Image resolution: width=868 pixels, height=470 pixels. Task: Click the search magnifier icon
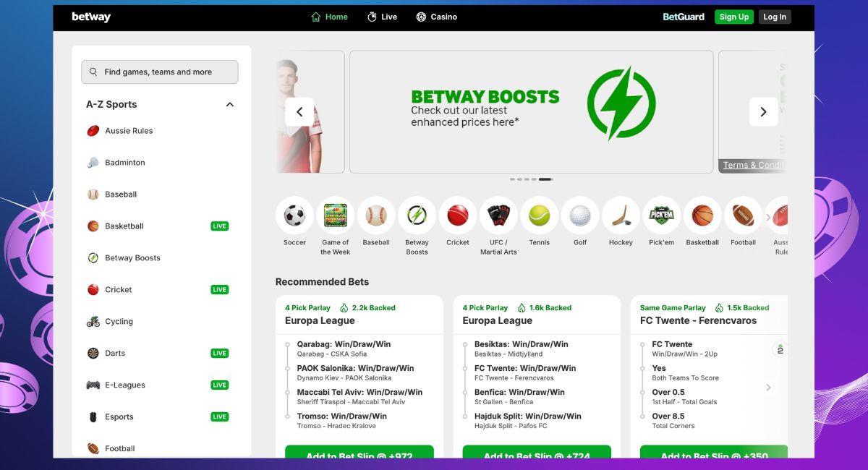[x=93, y=72]
